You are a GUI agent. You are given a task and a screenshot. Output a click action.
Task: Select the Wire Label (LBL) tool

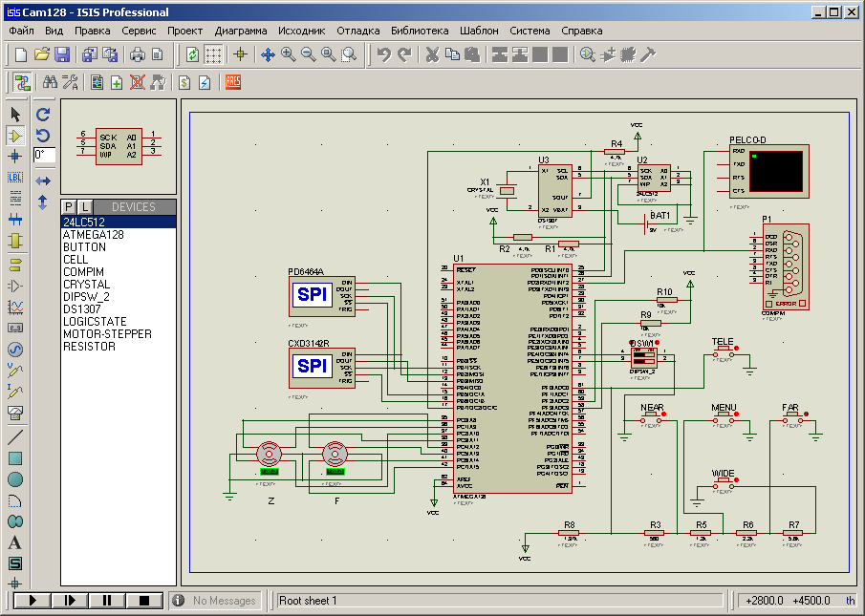[x=15, y=177]
